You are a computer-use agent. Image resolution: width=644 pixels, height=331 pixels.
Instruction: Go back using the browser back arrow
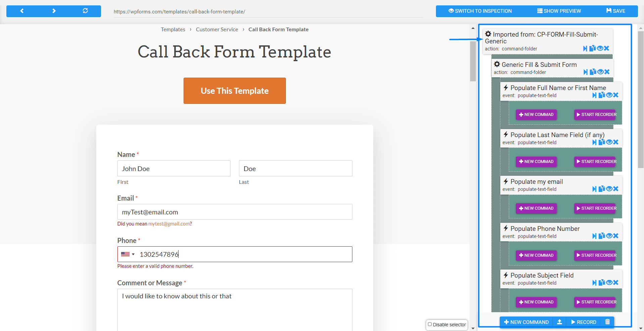click(22, 11)
